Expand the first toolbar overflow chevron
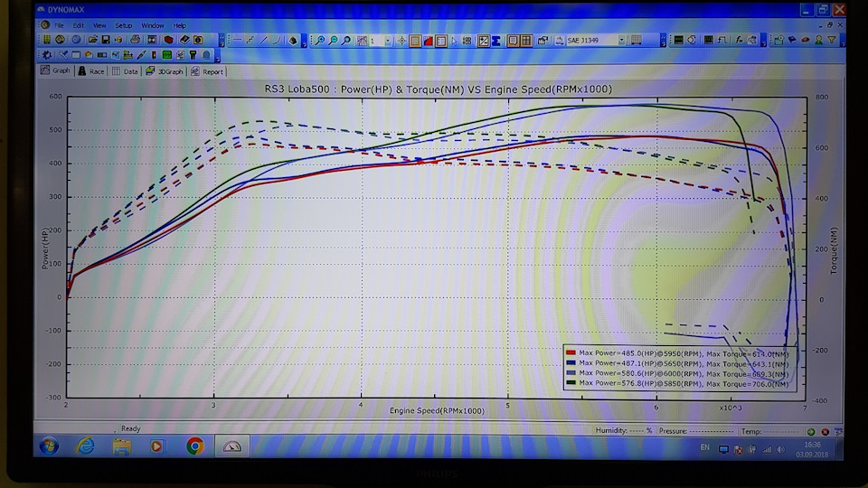 tap(222, 39)
